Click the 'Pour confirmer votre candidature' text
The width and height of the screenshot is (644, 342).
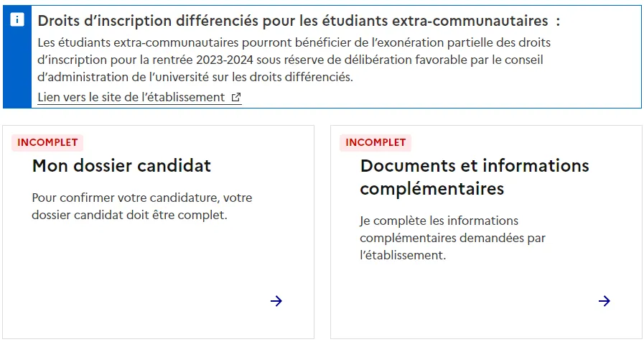coord(142,198)
